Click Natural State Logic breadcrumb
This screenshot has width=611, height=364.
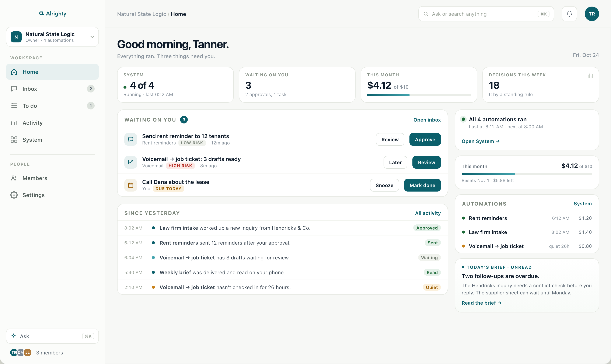142,14
